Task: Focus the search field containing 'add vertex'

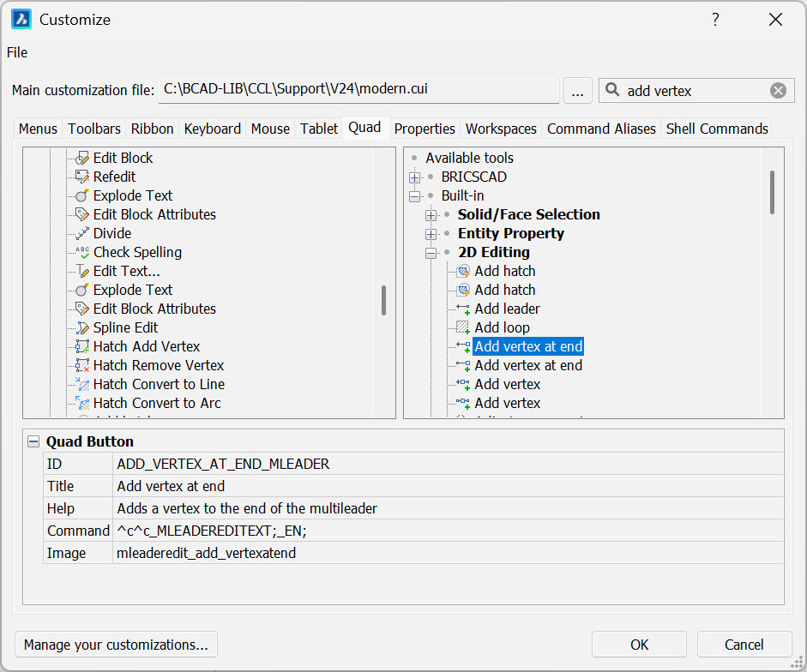Action: 696,91
